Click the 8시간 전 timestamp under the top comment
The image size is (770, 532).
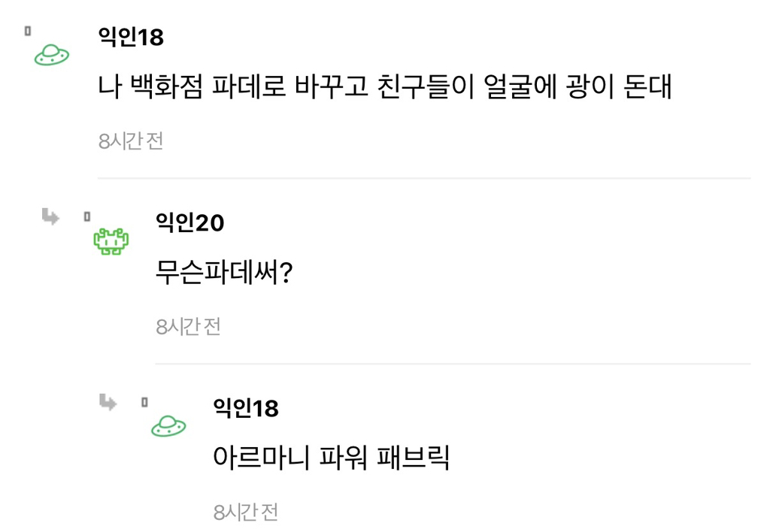tap(131, 141)
